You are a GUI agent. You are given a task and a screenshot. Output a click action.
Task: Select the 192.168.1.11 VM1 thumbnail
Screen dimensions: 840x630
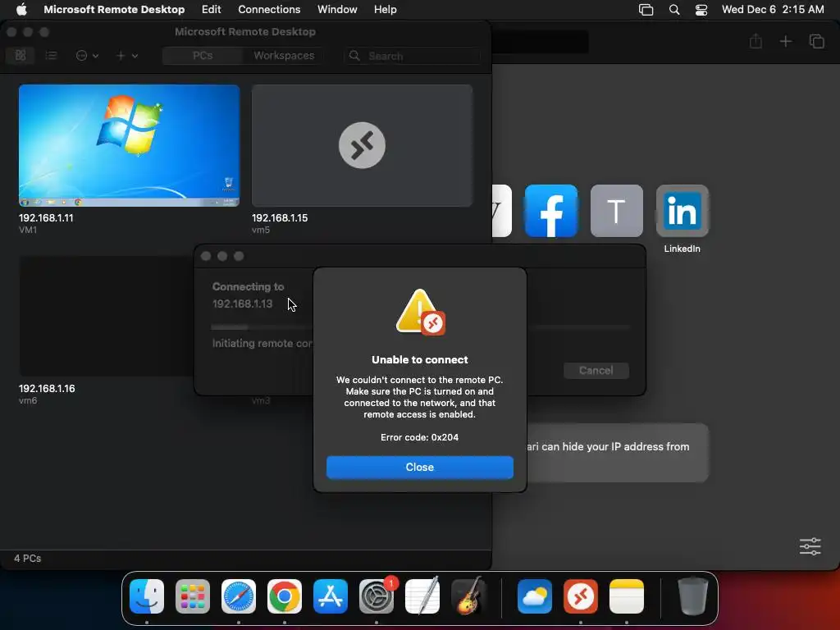[x=129, y=145]
